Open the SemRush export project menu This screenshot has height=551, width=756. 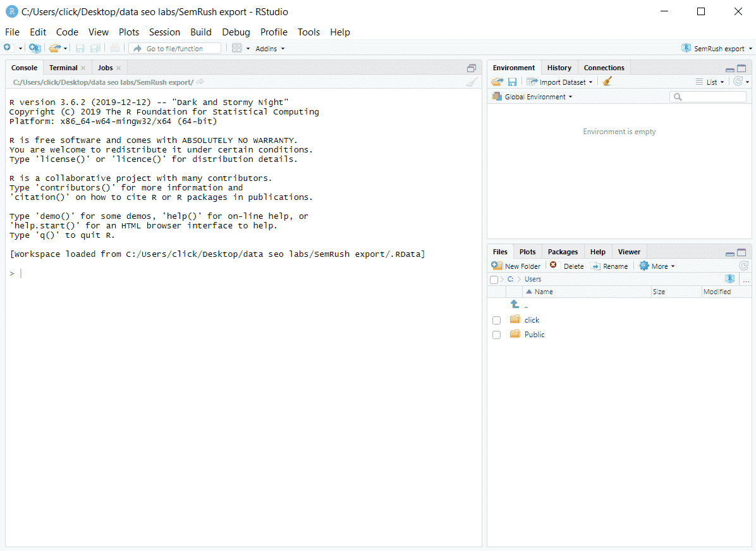pos(716,48)
